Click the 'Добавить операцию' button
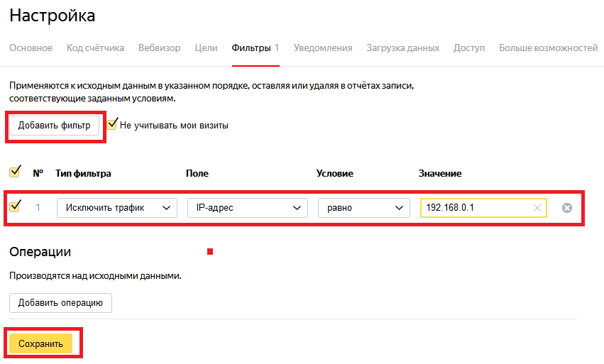The height and width of the screenshot is (364, 604). coord(60,303)
